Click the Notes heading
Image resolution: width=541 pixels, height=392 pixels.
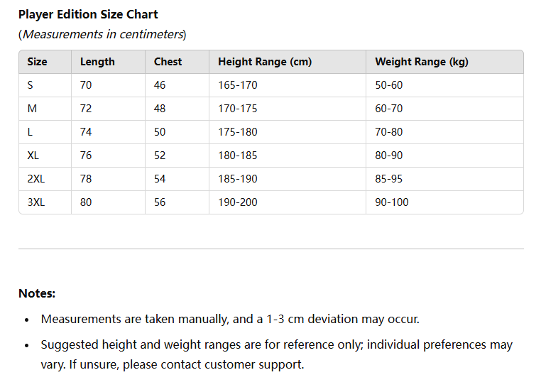37,294
